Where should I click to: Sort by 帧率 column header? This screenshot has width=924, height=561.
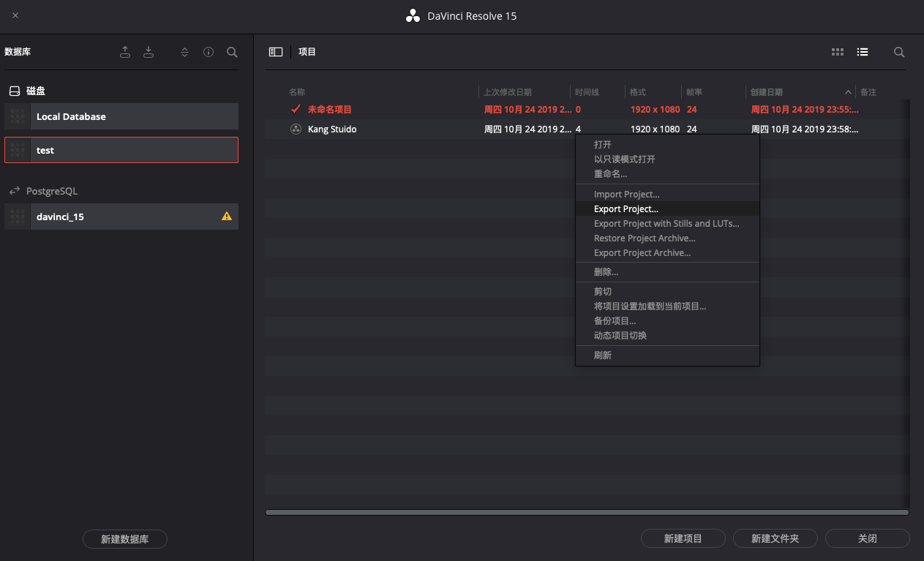(694, 92)
